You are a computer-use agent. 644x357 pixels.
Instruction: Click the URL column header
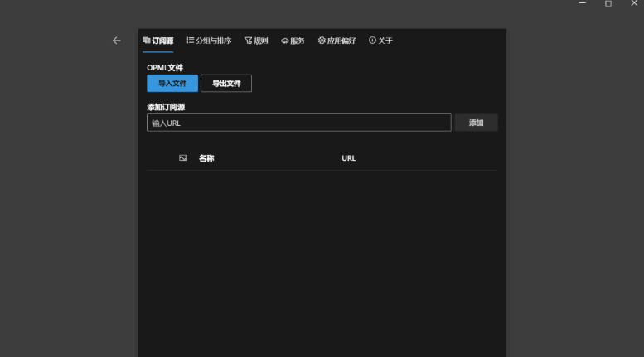click(348, 158)
